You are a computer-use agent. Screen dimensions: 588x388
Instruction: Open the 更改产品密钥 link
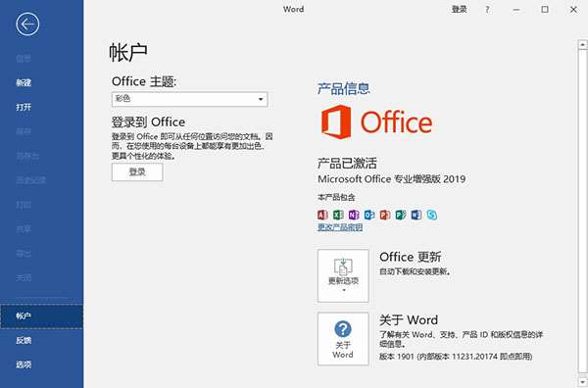[x=340, y=227]
